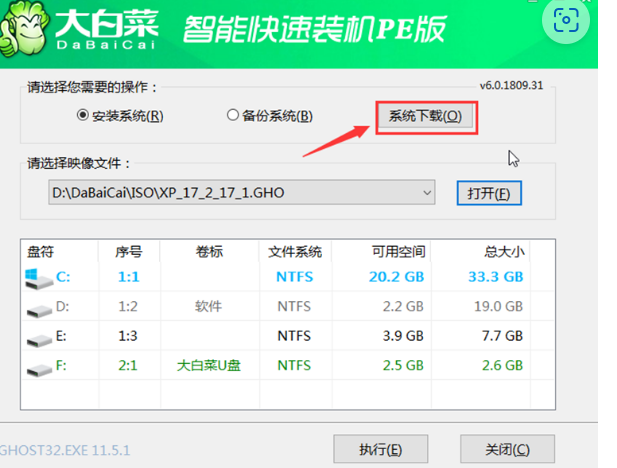Viewport: 617px width, 468px height.
Task: Click the 序号 column header
Action: point(129,251)
